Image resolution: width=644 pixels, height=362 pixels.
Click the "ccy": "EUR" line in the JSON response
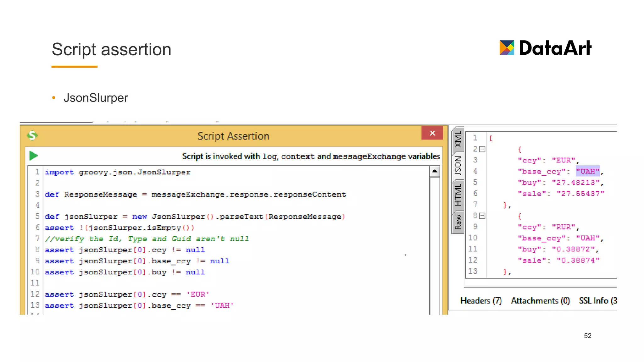[x=548, y=160]
